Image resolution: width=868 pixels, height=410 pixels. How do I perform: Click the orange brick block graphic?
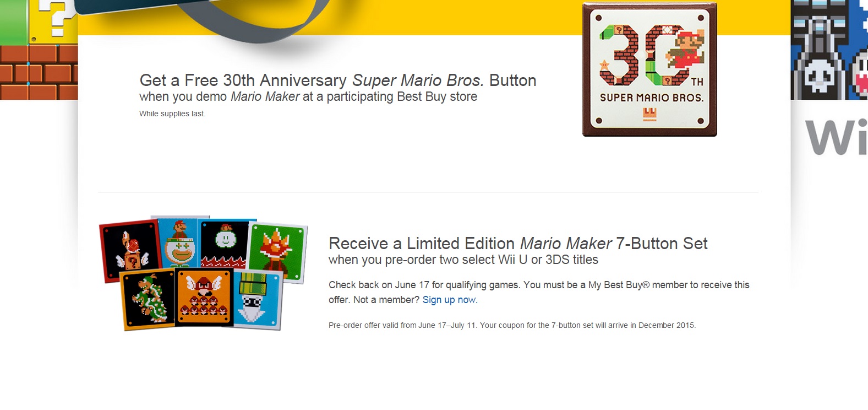tap(39, 72)
